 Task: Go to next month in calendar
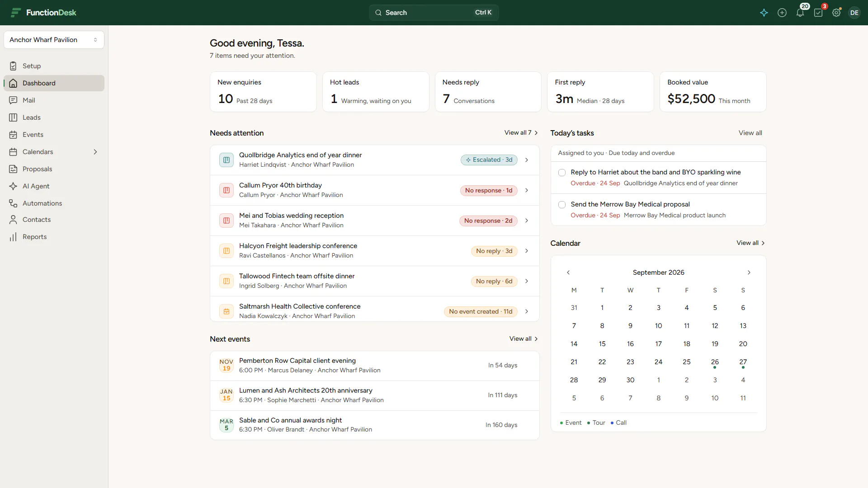tap(749, 272)
